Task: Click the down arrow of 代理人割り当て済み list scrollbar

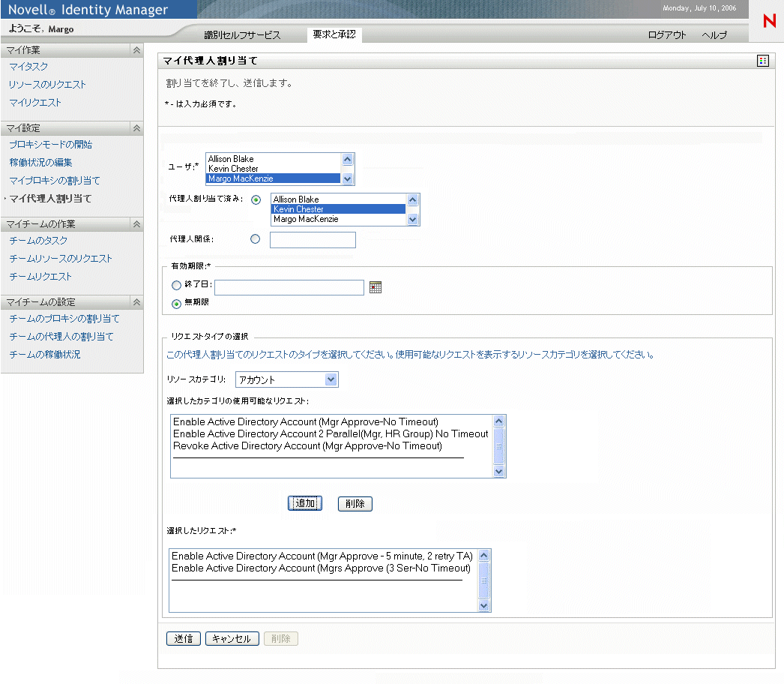Action: point(412,219)
